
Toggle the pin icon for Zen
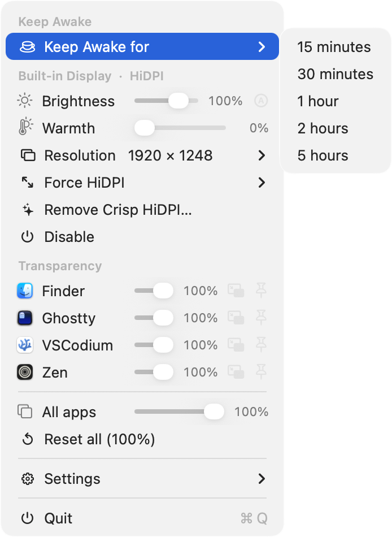[261, 372]
